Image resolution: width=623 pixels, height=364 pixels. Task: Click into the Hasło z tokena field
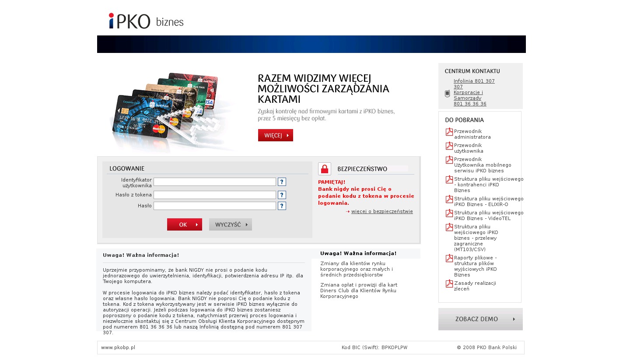tap(214, 195)
